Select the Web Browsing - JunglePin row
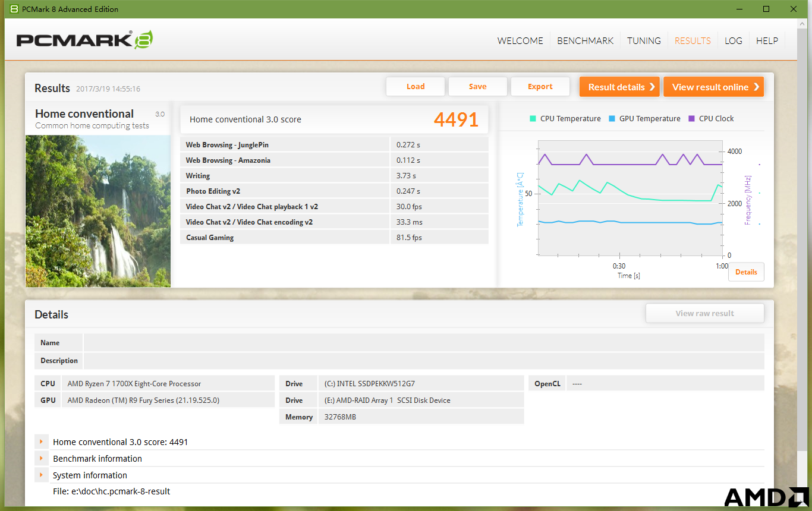 tap(334, 145)
